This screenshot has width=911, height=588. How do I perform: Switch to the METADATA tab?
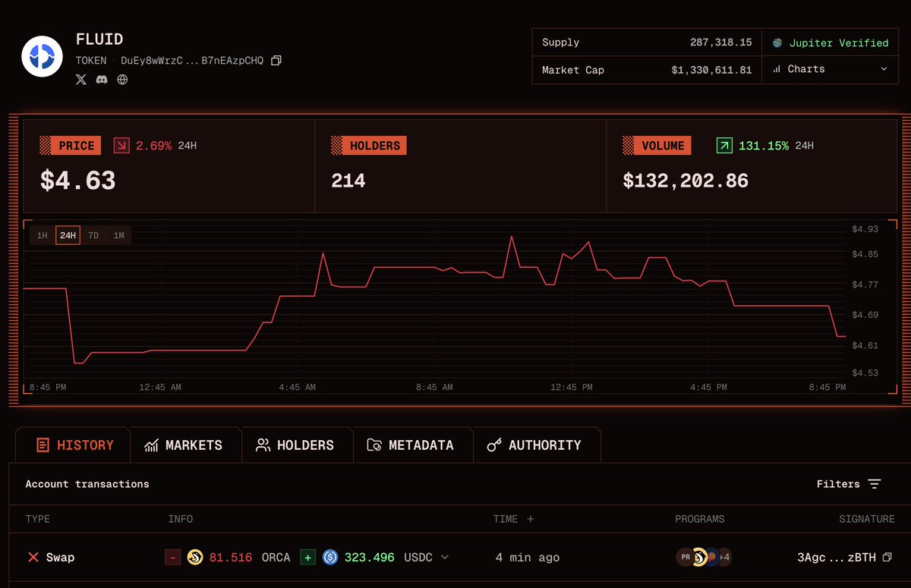pyautogui.click(x=411, y=445)
